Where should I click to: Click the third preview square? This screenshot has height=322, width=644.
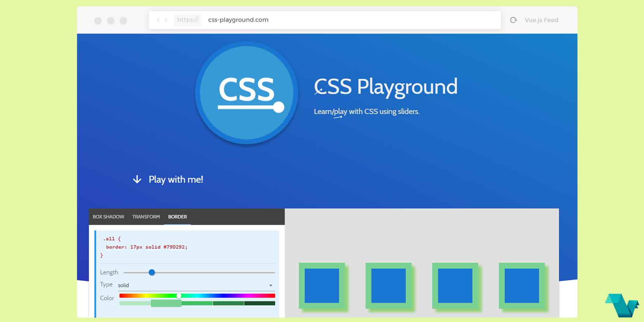(455, 286)
